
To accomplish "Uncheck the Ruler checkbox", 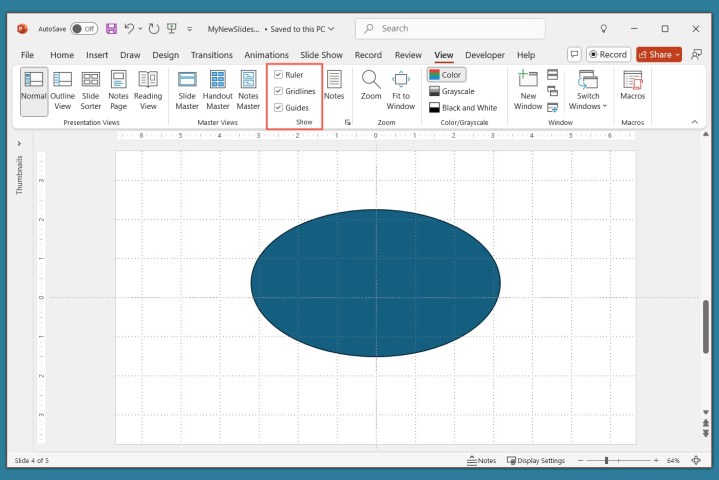I will coord(278,75).
